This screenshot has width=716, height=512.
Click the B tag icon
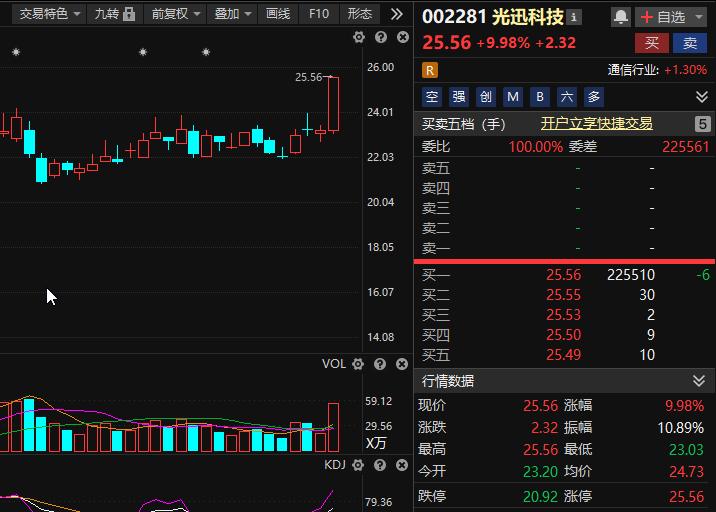point(540,96)
